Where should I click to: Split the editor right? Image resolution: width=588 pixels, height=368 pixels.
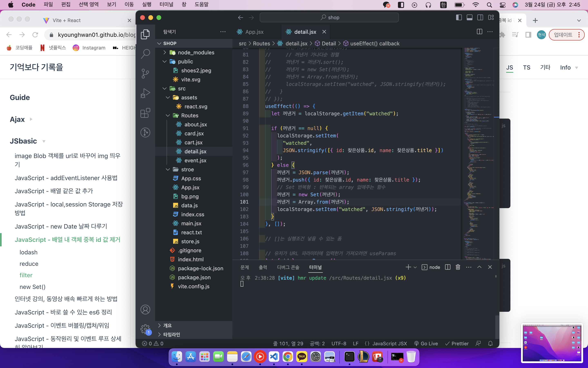[479, 32]
